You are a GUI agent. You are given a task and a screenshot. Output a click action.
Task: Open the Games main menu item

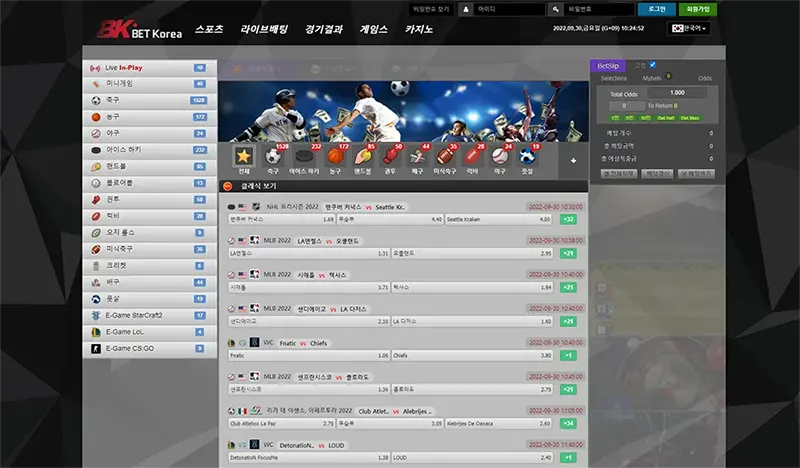(374, 29)
